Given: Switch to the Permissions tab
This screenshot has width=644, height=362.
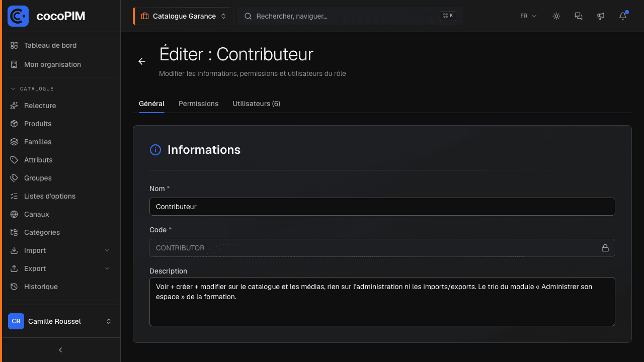Looking at the screenshot, I should point(199,104).
